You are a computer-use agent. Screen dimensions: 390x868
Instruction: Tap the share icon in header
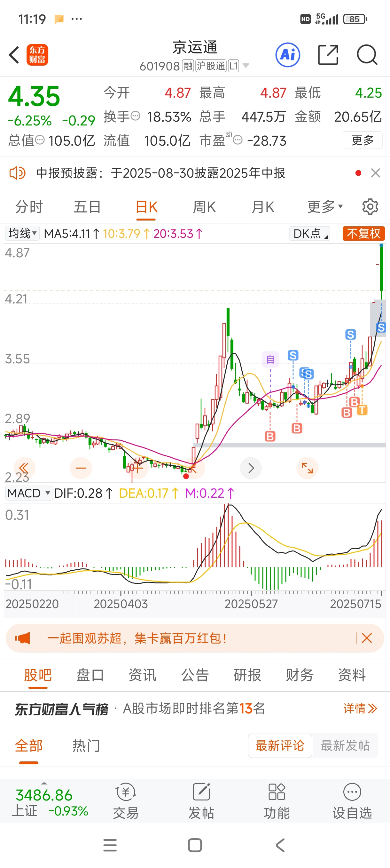click(328, 55)
